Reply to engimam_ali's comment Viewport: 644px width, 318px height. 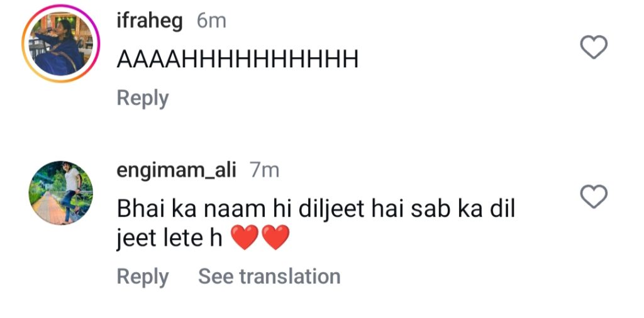point(143,277)
